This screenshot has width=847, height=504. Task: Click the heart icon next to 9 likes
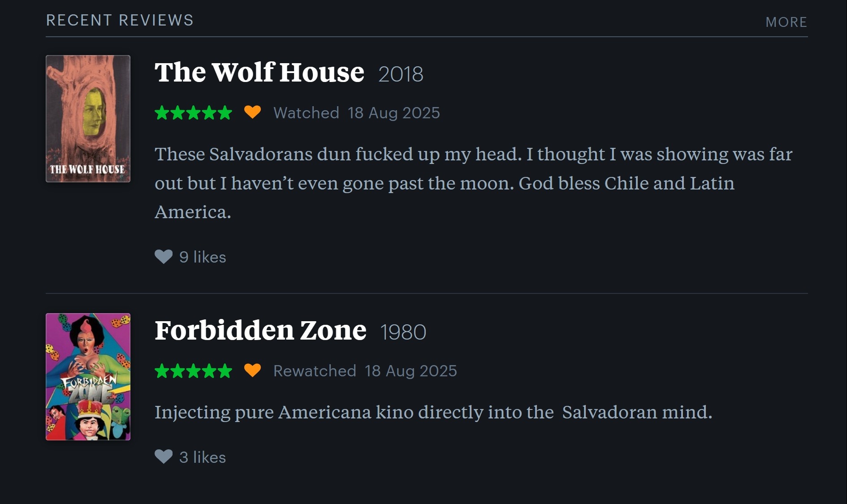point(164,257)
